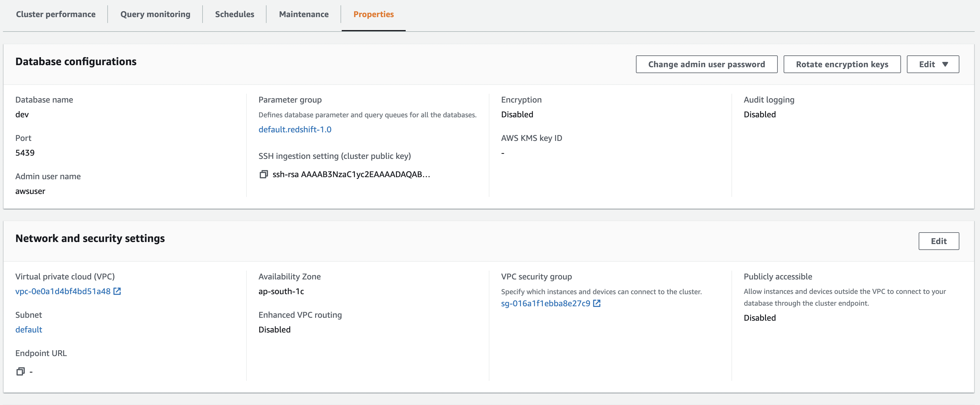Open default.redshift-1.0 parameter group link
This screenshot has height=405, width=980.
click(x=295, y=129)
